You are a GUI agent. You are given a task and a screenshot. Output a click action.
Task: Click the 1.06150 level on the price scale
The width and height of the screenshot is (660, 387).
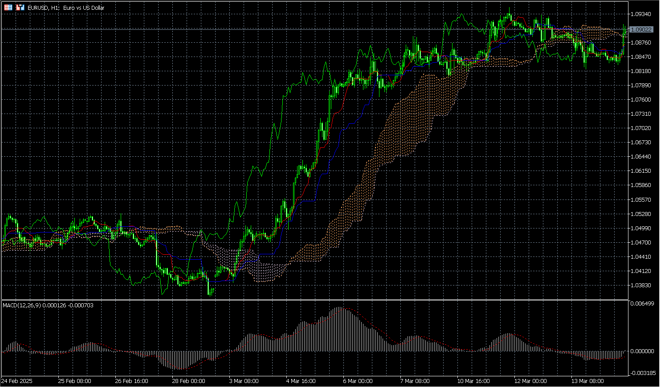point(640,171)
